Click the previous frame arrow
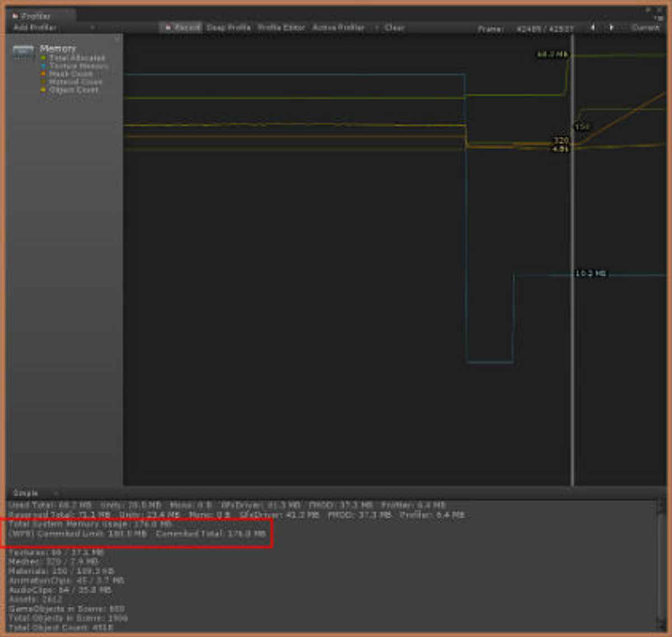The width and height of the screenshot is (672, 637). (x=591, y=26)
